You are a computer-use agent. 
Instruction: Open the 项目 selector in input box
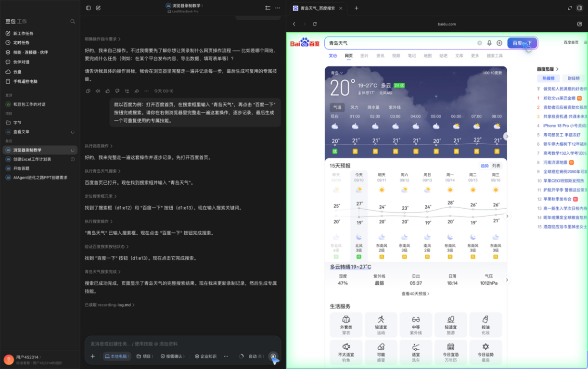[145, 356]
